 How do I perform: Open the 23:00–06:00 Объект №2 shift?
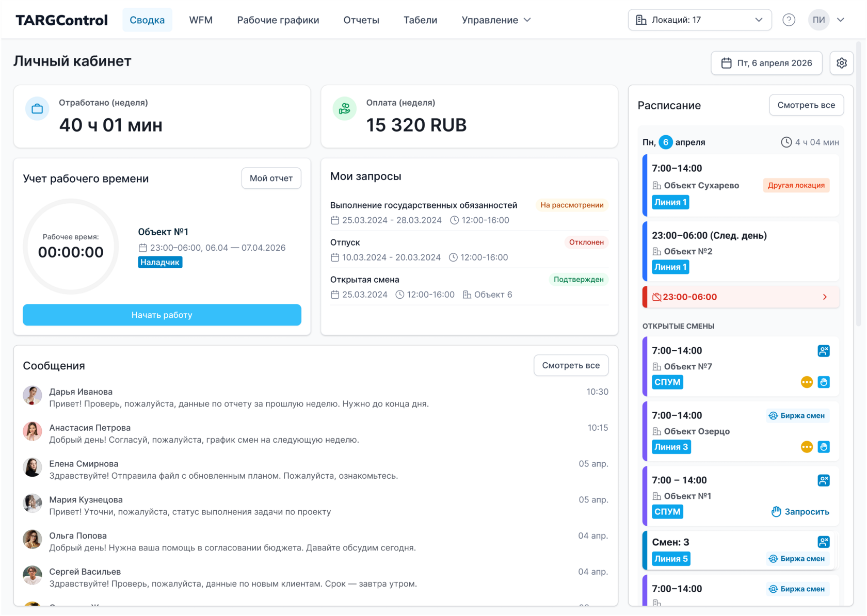click(x=741, y=251)
